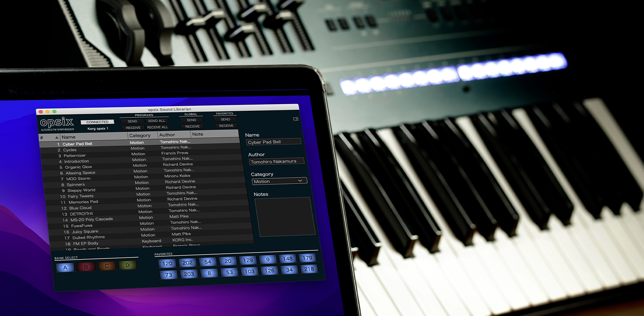Select the Cyber Pad Bell program row
Viewport: 644px width, 316px height.
[141, 143]
